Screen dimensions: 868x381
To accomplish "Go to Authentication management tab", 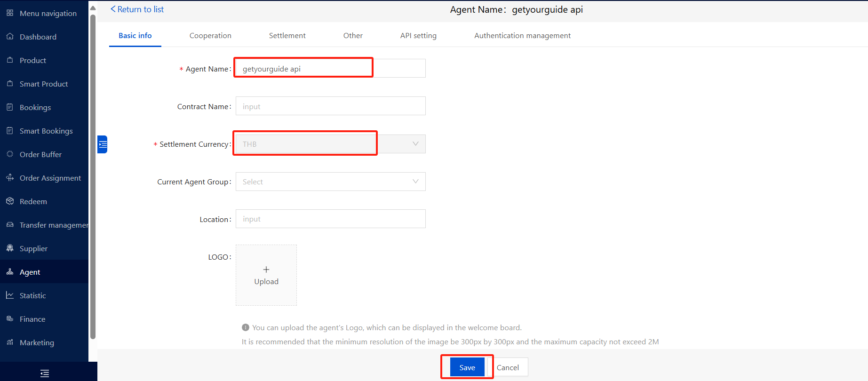I will click(x=522, y=36).
